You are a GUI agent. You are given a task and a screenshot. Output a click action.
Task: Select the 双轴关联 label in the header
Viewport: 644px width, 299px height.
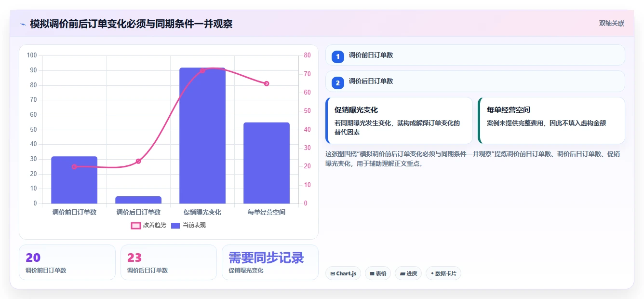(x=612, y=24)
